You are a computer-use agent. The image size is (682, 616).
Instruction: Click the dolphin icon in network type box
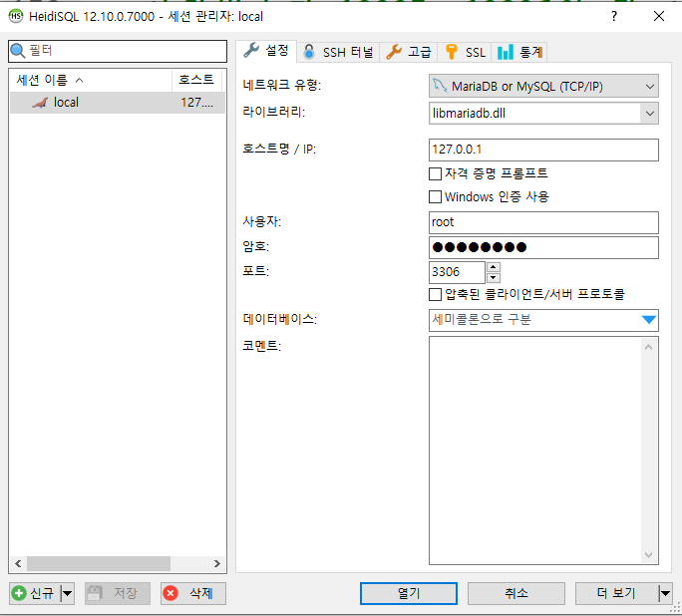tap(440, 85)
